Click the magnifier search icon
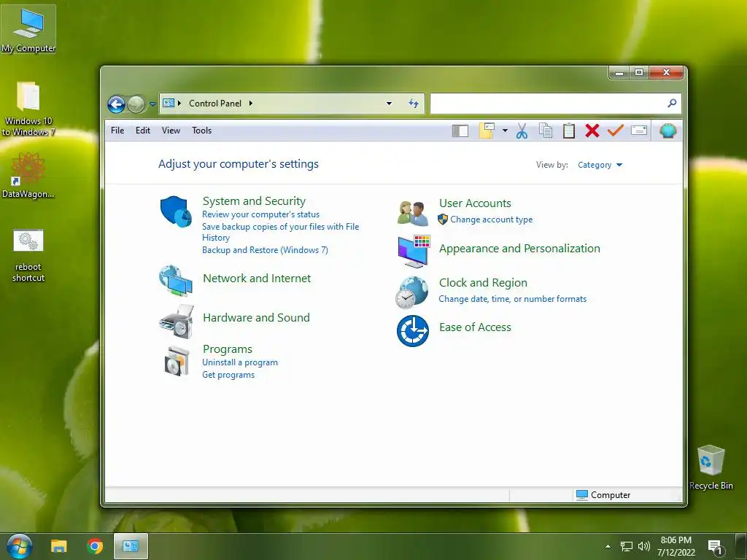747x560 pixels. click(672, 103)
